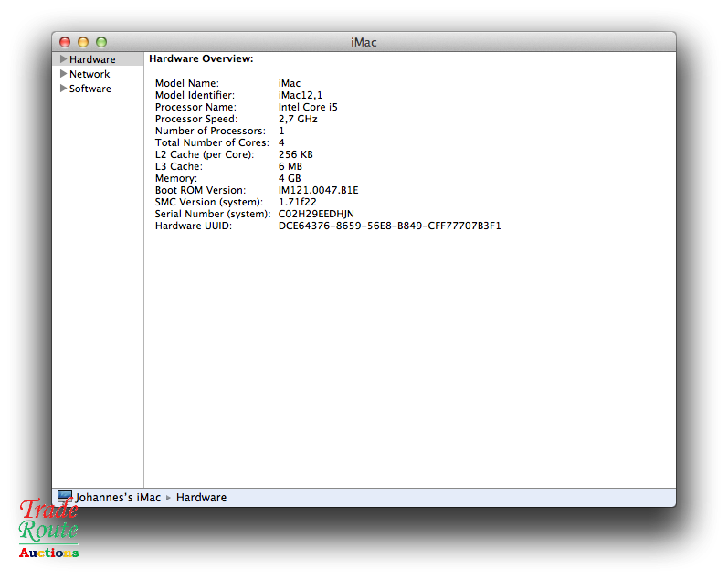Select the 4 GB memory value
This screenshot has height=579, width=728.
[290, 178]
